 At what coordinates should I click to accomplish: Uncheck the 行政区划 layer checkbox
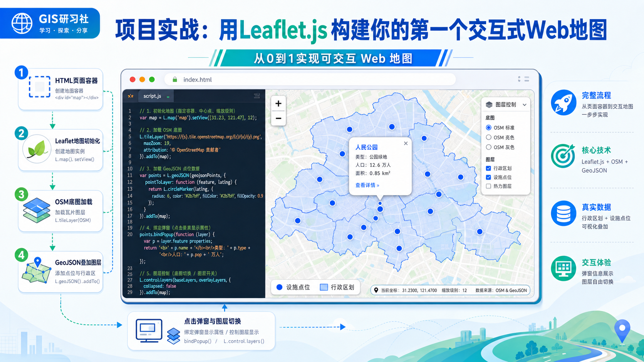tap(488, 168)
